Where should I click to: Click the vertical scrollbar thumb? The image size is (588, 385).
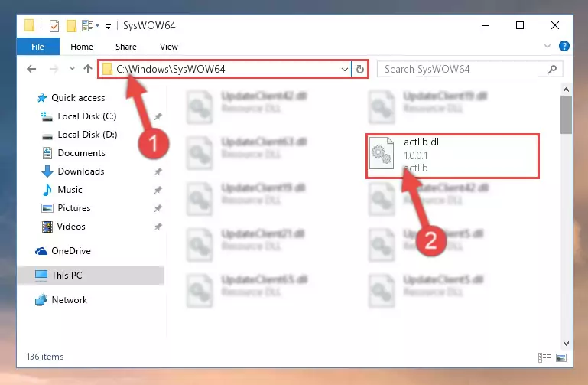click(567, 115)
